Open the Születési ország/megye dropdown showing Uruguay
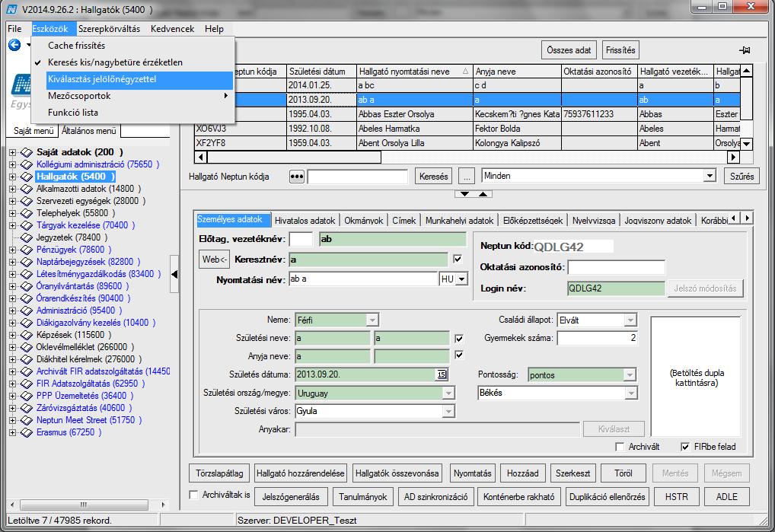 click(x=448, y=393)
